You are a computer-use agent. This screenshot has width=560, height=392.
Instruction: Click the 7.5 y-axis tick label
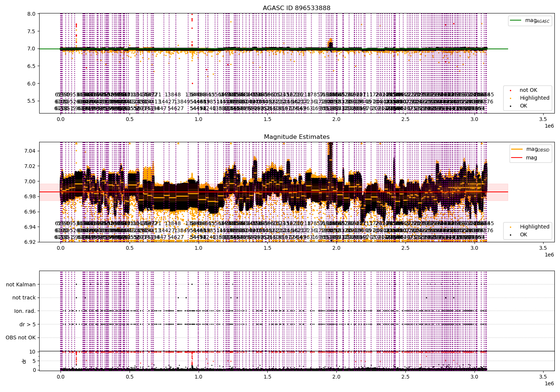coord(32,31)
